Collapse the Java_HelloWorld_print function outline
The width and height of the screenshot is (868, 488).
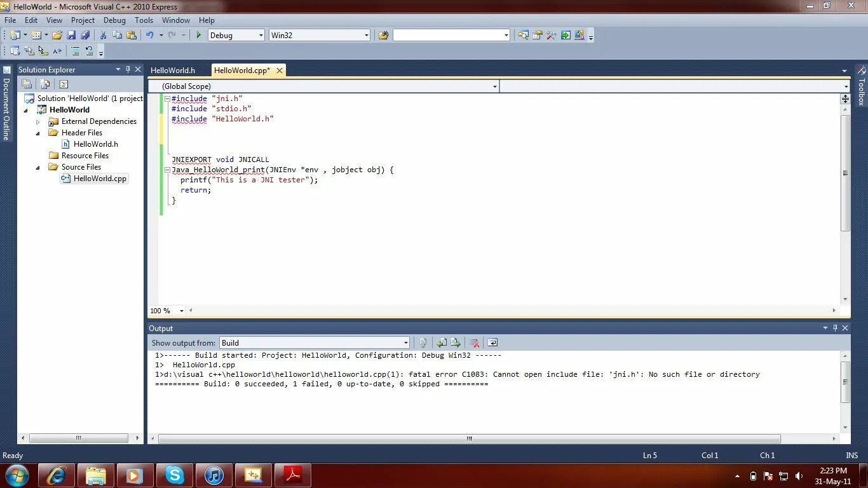167,170
